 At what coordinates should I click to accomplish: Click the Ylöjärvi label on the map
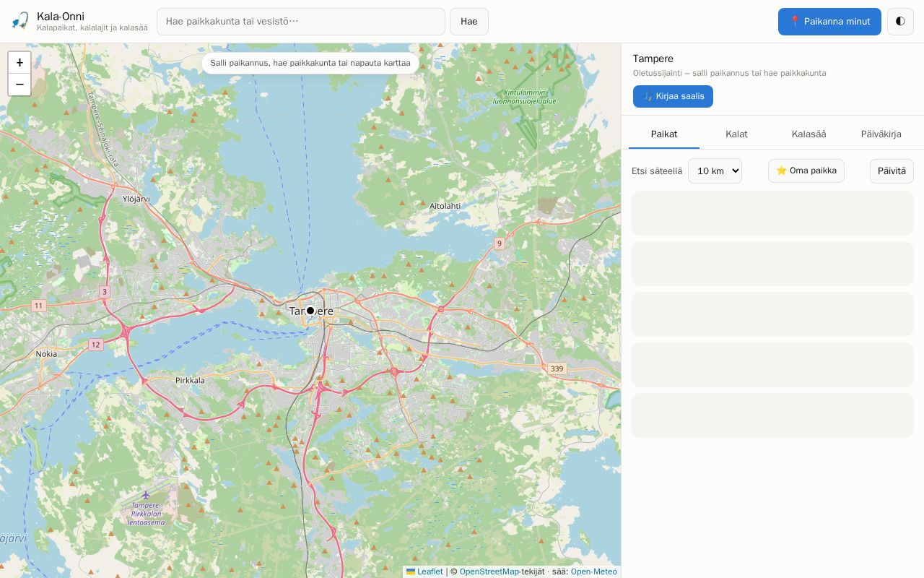coord(136,199)
